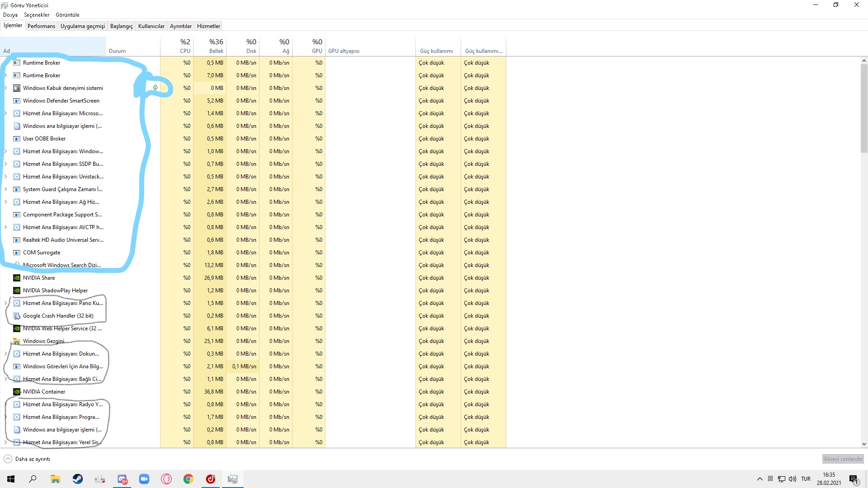Switch to the Performans tab
This screenshot has height=488, width=868.
coord(41,26)
